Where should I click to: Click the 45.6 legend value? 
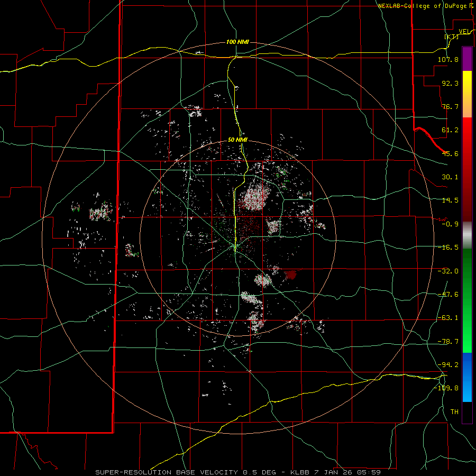(450, 153)
